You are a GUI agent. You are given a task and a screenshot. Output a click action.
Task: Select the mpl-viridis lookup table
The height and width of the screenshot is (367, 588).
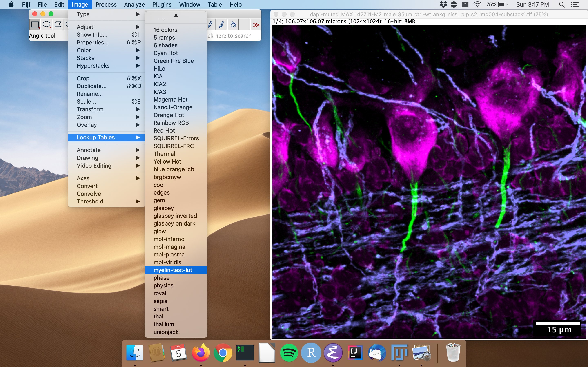pos(167,262)
